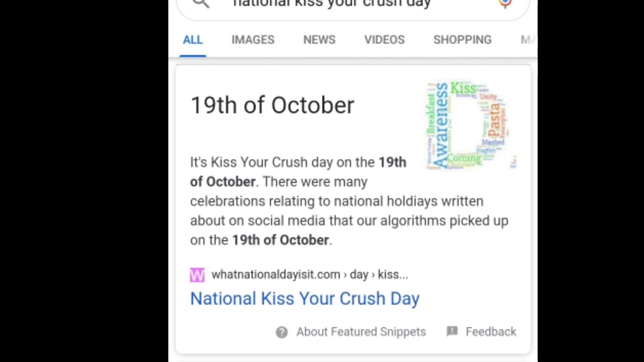Screen dimensions: 644x362
Task: Click the Feedback text link
Action: click(491, 332)
